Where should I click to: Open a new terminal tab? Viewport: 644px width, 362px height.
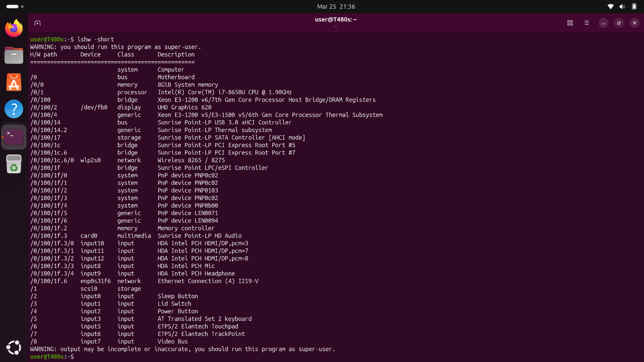coord(37,23)
